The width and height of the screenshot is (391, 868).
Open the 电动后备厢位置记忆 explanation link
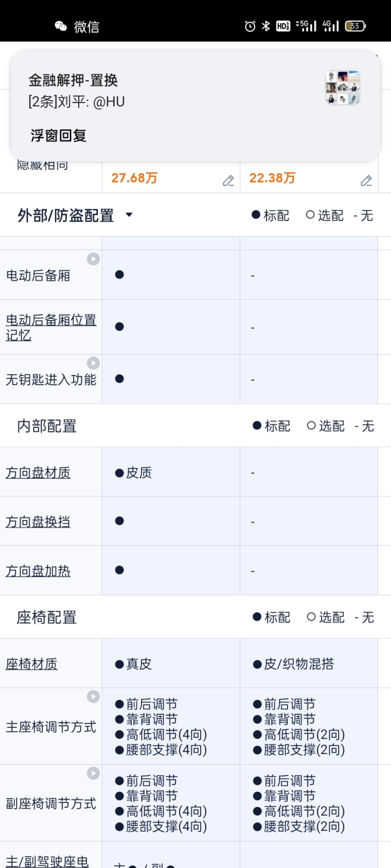pyautogui.click(x=51, y=327)
